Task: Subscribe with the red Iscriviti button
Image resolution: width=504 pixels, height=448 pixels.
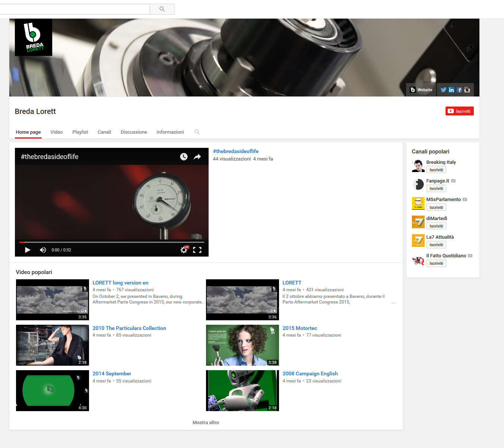Action: coord(459,111)
